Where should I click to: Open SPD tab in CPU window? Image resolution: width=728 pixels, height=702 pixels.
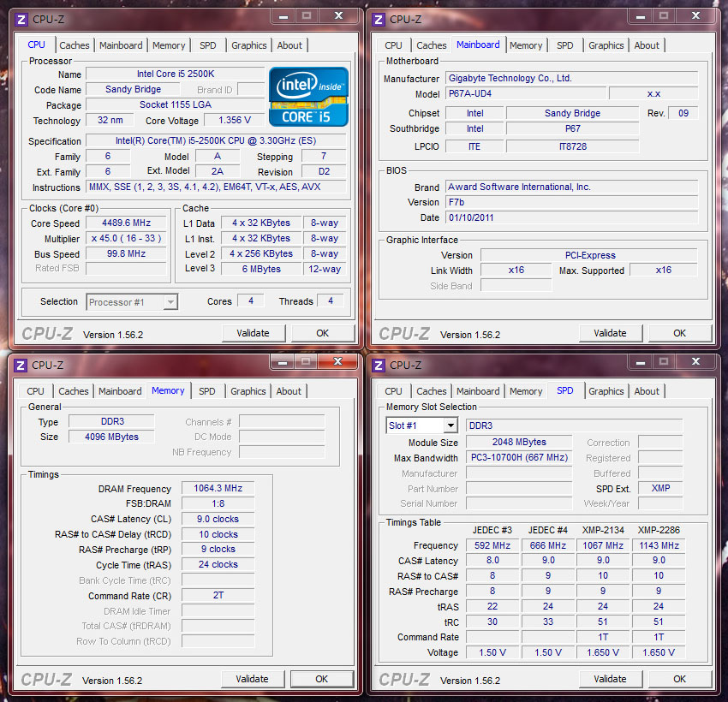tap(208, 45)
